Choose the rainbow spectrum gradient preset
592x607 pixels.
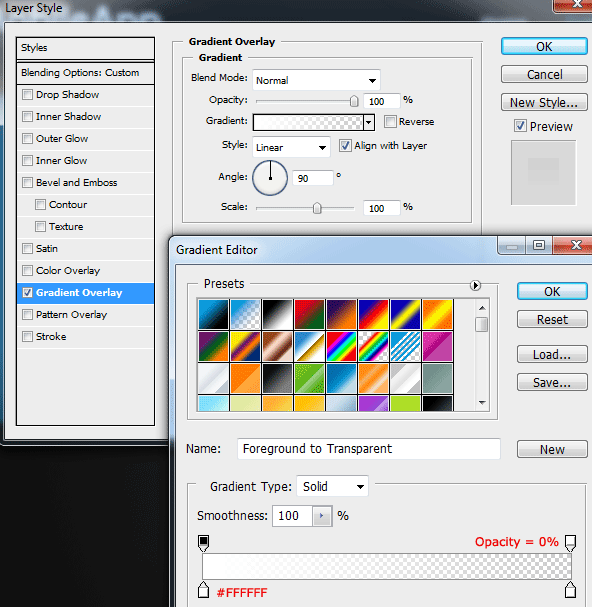click(x=341, y=346)
